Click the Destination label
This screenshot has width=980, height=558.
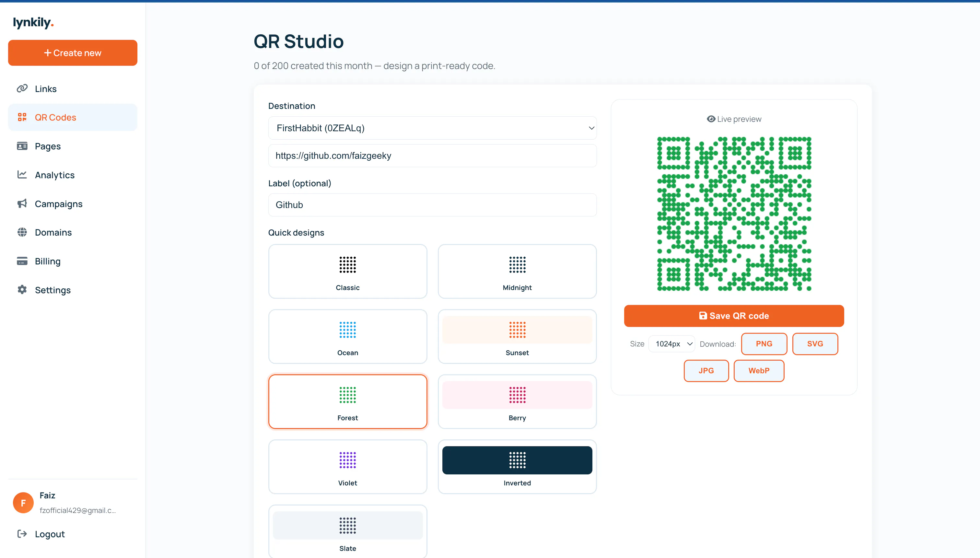pyautogui.click(x=292, y=106)
